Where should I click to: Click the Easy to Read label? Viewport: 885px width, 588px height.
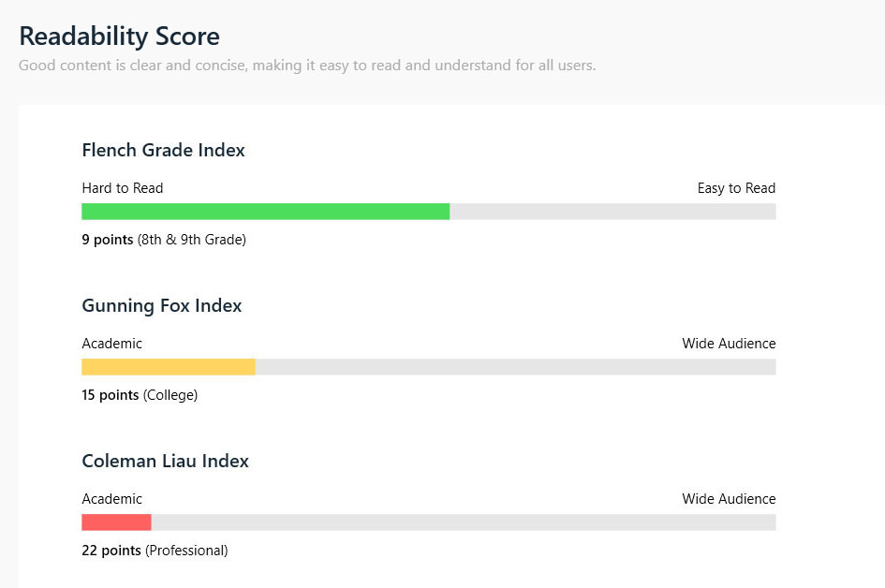click(x=736, y=188)
